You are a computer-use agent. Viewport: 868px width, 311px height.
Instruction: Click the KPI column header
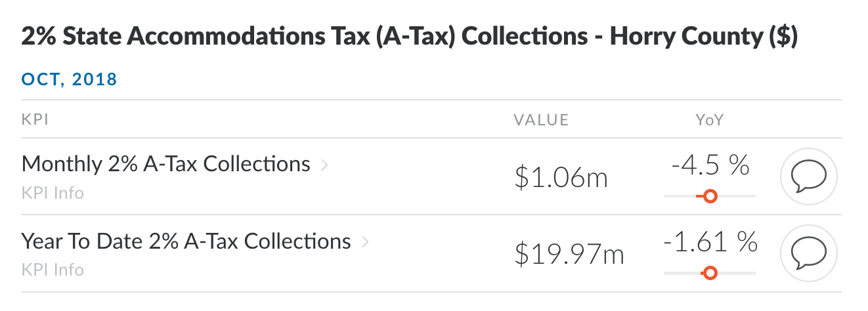coord(35,119)
